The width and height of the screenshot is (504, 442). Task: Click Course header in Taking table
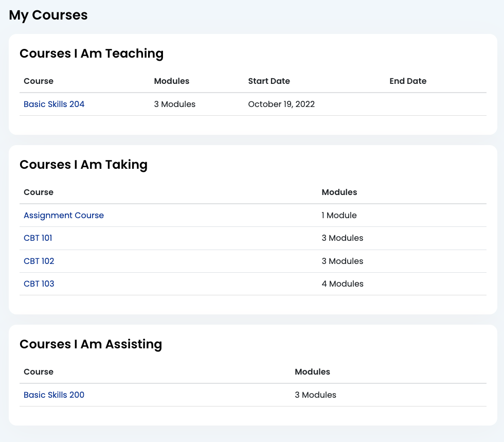pos(39,192)
